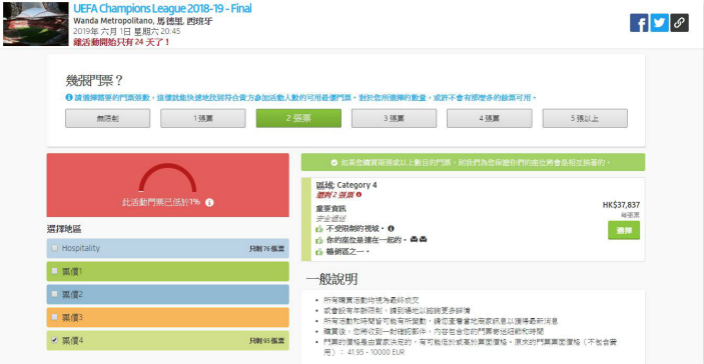Screen dimensions: 704x364
Task: Click thumbs-up icon beside unrestricted view
Action: pyautogui.click(x=320, y=229)
